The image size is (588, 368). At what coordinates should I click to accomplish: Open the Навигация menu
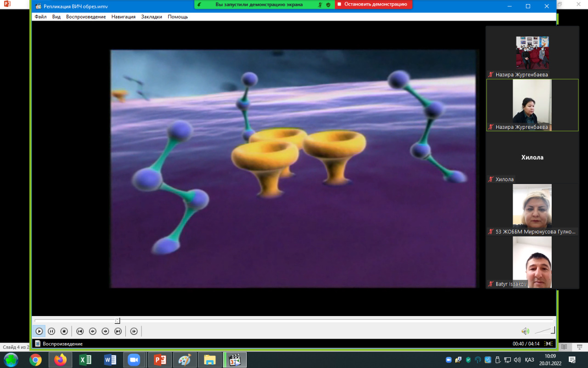123,17
